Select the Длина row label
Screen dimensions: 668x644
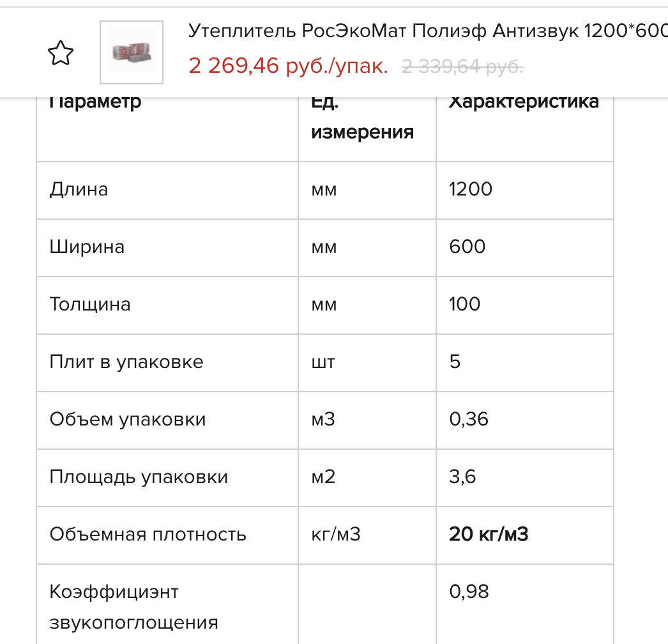click(79, 189)
